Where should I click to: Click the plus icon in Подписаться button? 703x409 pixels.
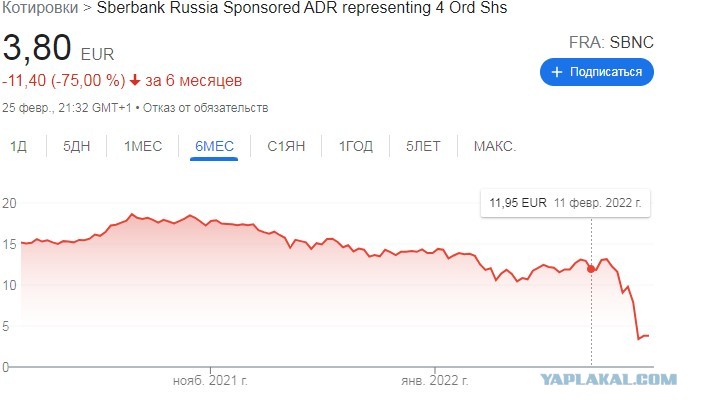pos(556,72)
